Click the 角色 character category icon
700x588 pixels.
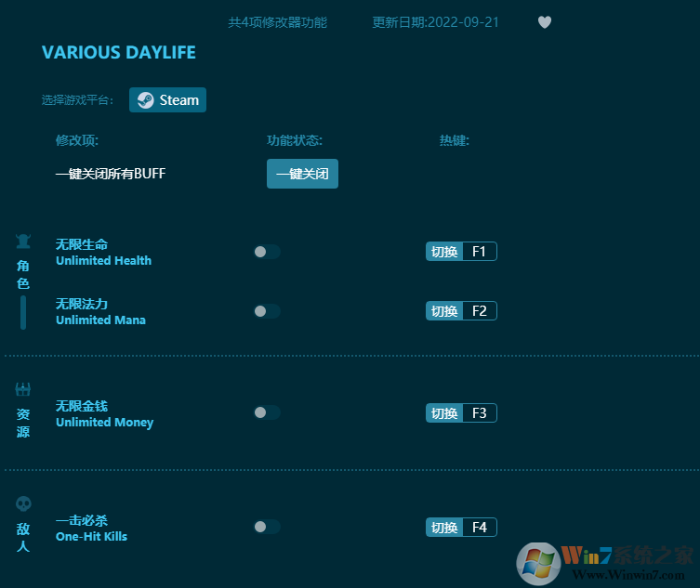(x=23, y=242)
